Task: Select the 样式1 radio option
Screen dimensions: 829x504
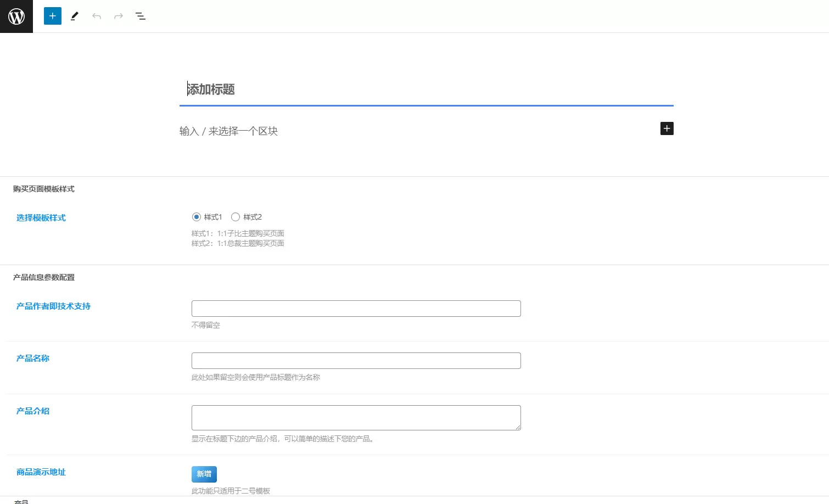Action: pos(197,217)
